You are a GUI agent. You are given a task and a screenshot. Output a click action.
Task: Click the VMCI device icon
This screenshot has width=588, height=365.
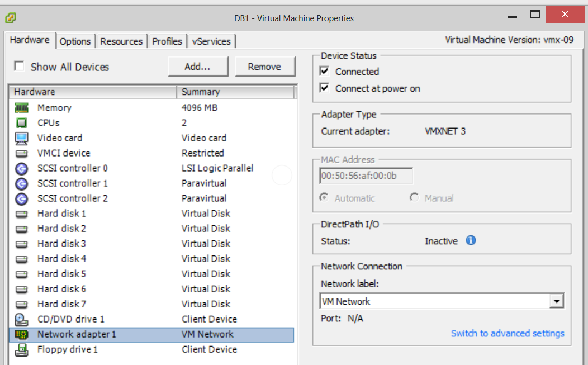tap(21, 153)
